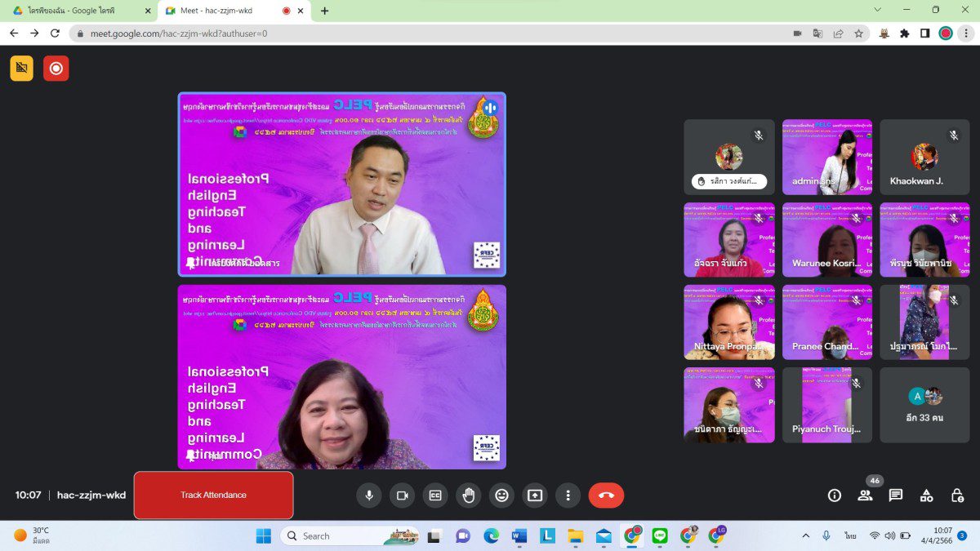Switch to the Google Drive browser tab
Image resolution: width=980 pixels, height=551 pixels.
(x=80, y=11)
